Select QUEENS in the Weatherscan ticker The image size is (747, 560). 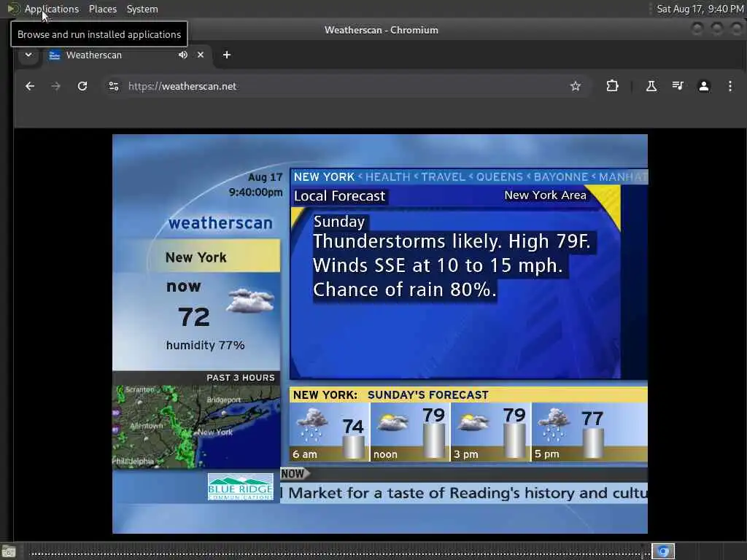(x=499, y=177)
